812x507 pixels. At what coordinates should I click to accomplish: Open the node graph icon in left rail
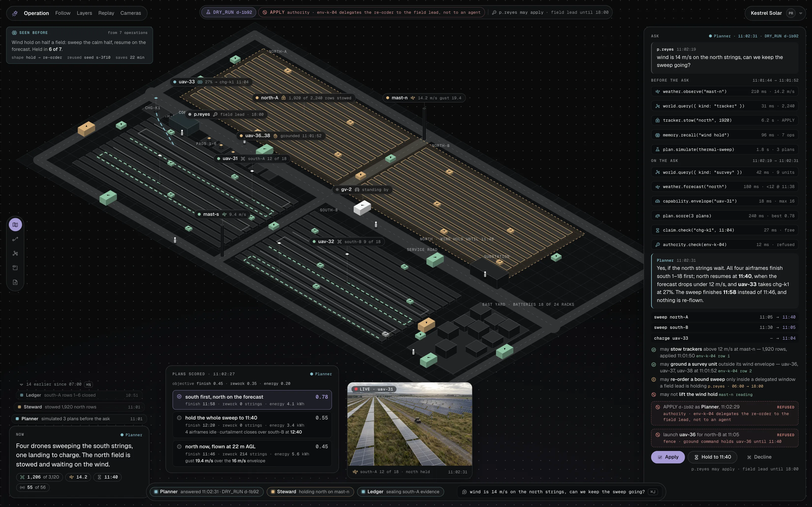point(15,253)
